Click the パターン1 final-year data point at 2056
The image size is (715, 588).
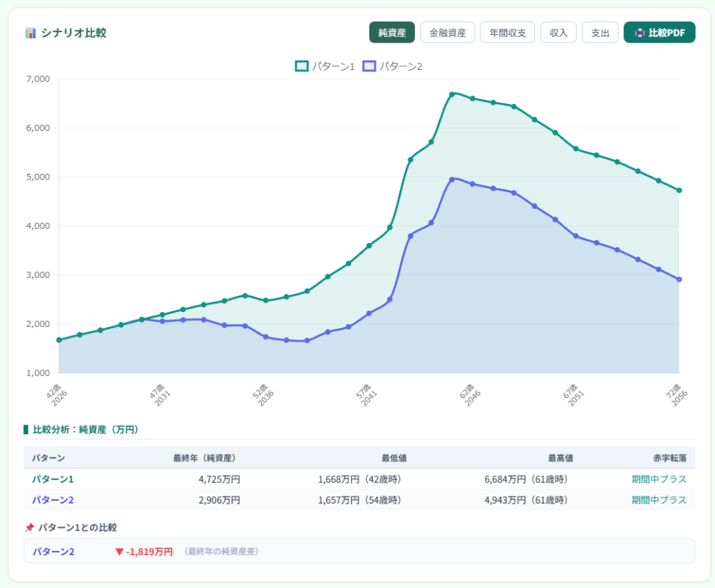coord(679,190)
